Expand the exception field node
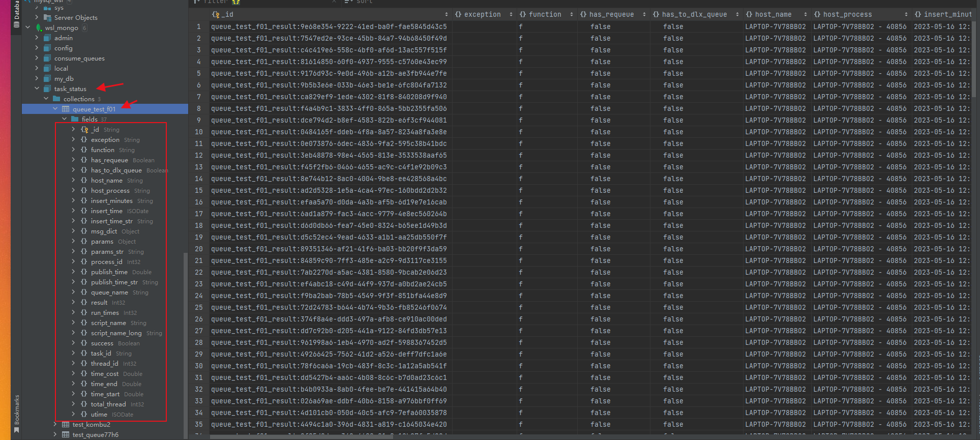This screenshot has width=980, height=440. [73, 139]
